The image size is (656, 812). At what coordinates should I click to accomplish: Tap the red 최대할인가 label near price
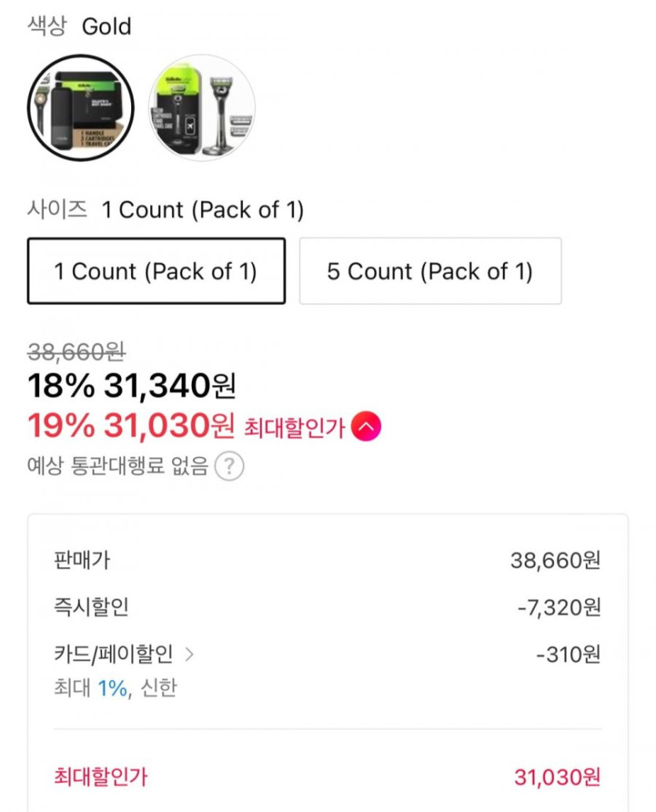click(x=295, y=428)
